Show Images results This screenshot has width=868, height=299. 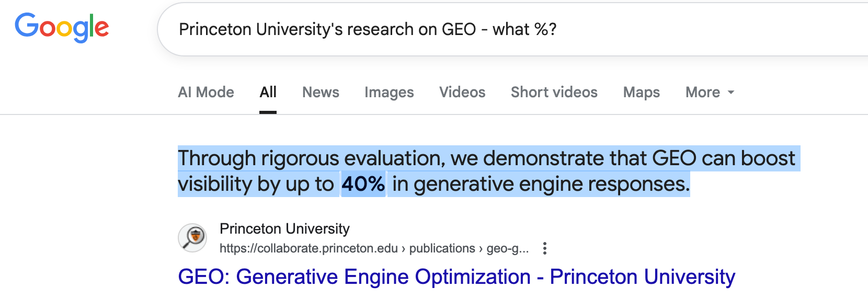(x=389, y=92)
